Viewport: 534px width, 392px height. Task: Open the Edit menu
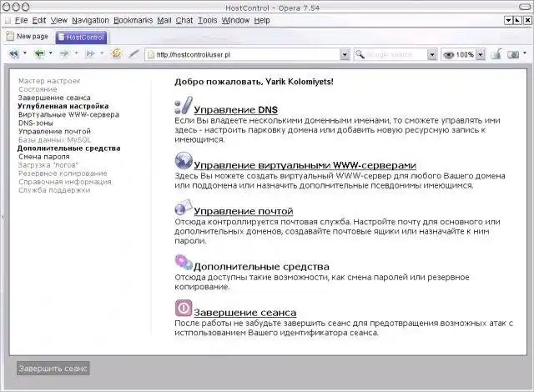coord(39,20)
